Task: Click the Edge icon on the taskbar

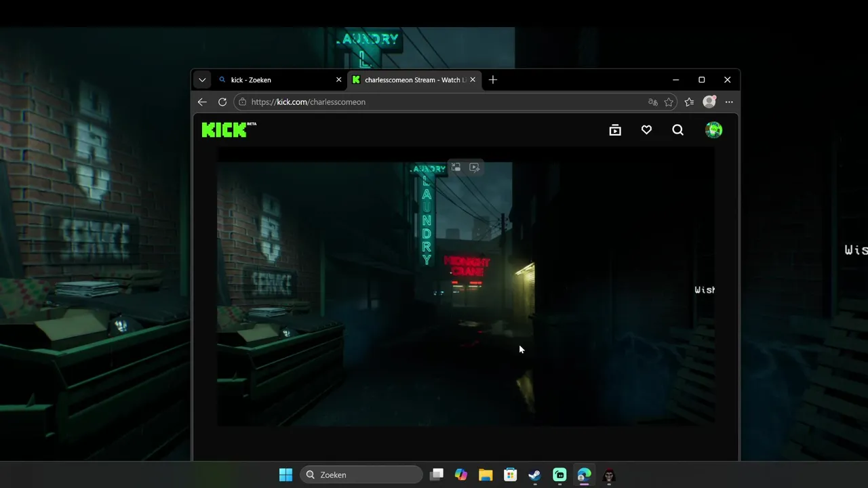Action: point(584,474)
